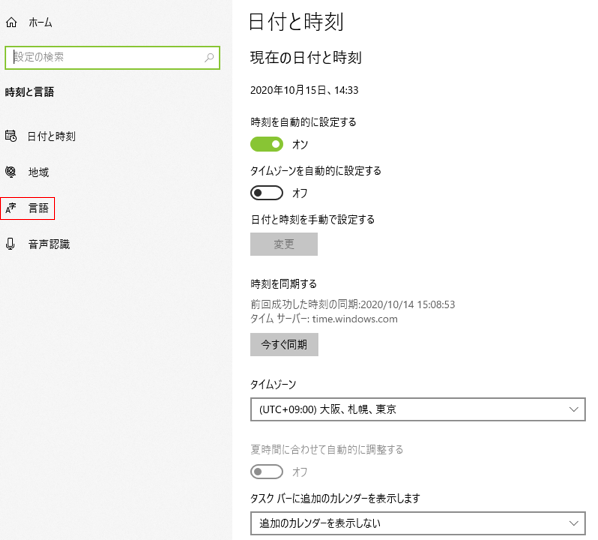Screen dimensions: 598x540
Task: Enable タイムゾーンを自動的に設定する toggle
Action: point(267,193)
